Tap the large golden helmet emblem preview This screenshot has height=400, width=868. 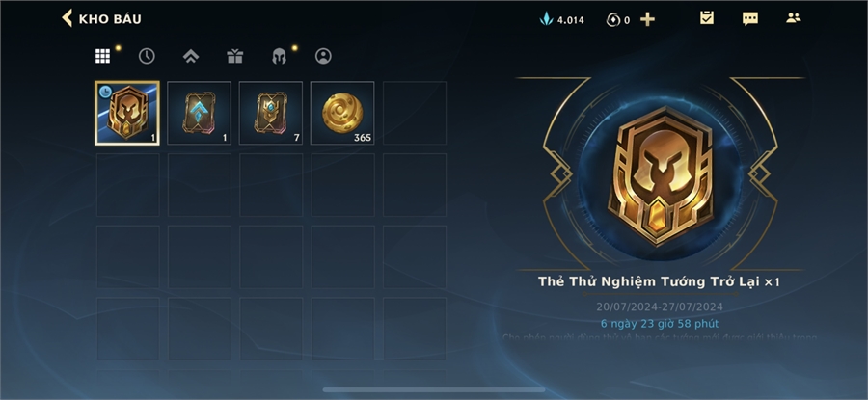[660, 175]
